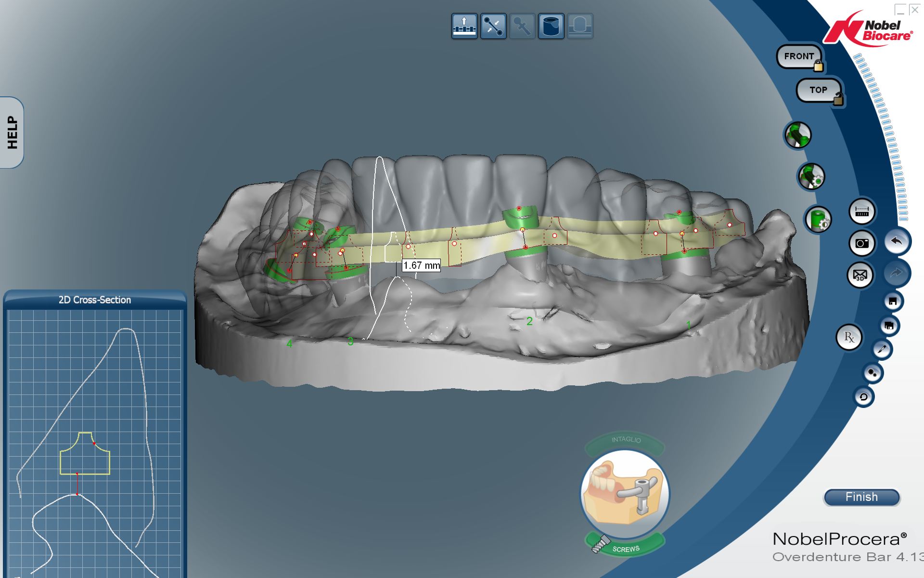Click the single floppy disk save icon

(x=893, y=302)
